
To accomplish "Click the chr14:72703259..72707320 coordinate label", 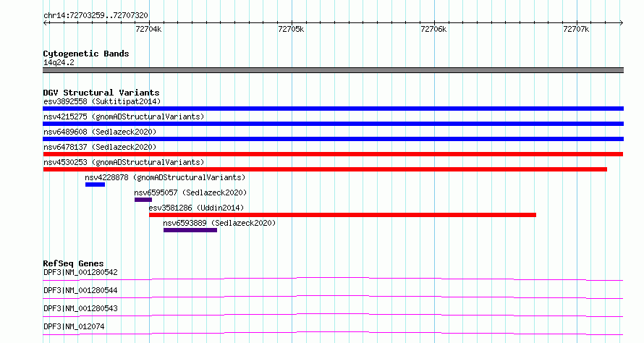I will click(x=96, y=15).
